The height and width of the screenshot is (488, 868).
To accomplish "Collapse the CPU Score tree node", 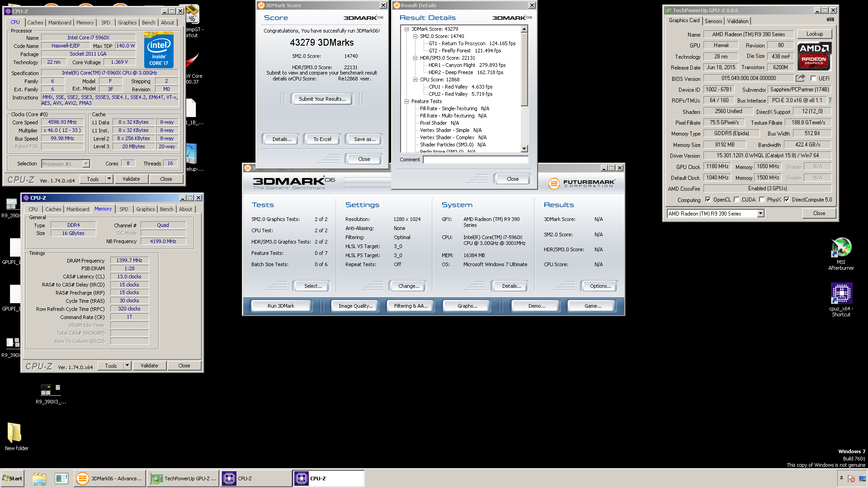I will point(415,80).
